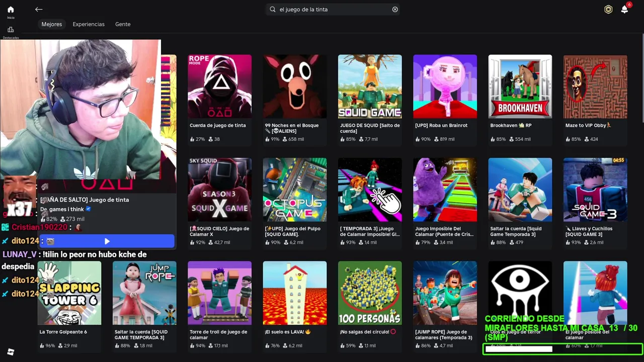Image resolution: width=644 pixels, height=362 pixels.
Task: Click title '¡El suelo es LAVA!'
Action: [x=288, y=332]
